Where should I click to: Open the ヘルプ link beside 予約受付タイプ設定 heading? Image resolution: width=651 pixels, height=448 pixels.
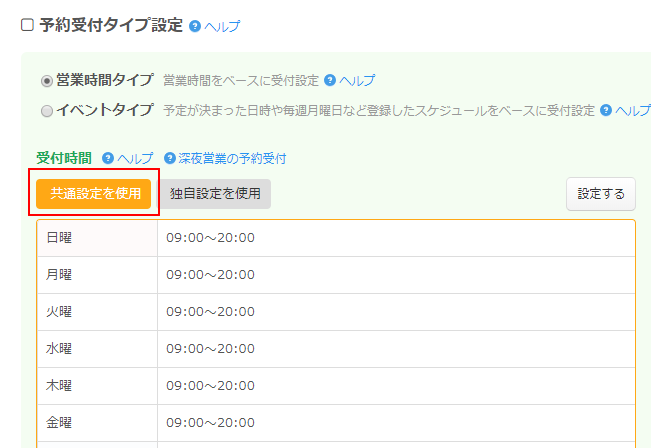click(222, 27)
